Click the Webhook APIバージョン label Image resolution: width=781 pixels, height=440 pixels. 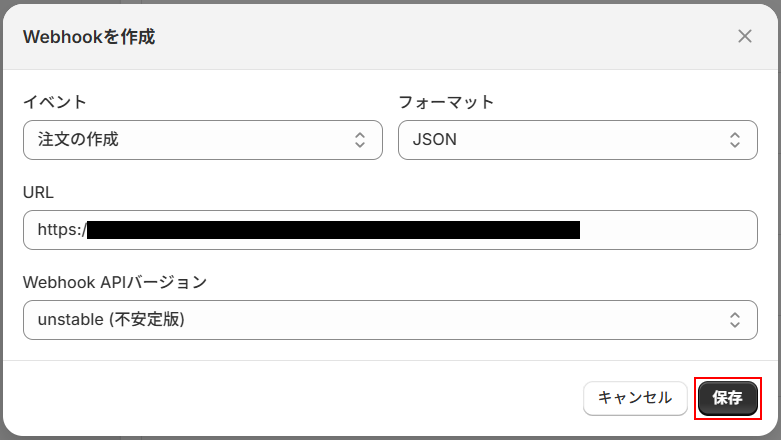(x=115, y=282)
